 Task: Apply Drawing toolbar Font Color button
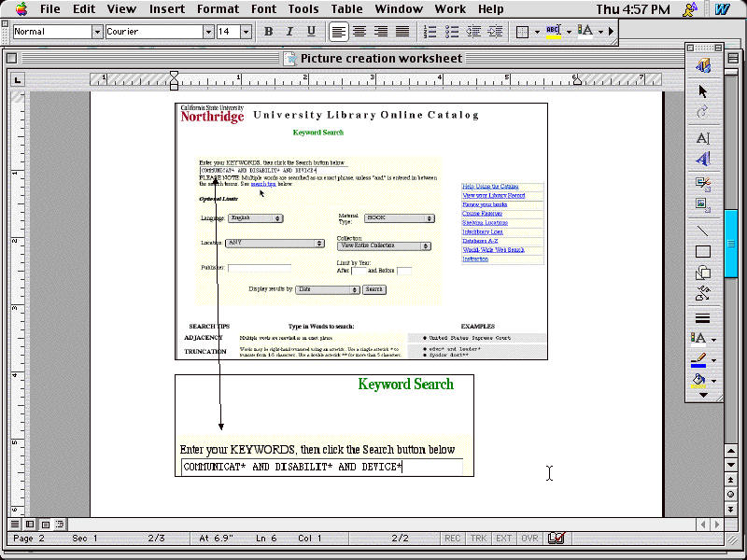[698, 339]
